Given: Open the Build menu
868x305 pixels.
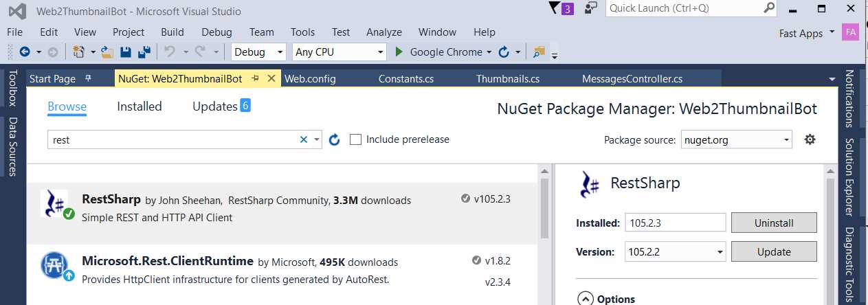Looking at the screenshot, I should [173, 32].
